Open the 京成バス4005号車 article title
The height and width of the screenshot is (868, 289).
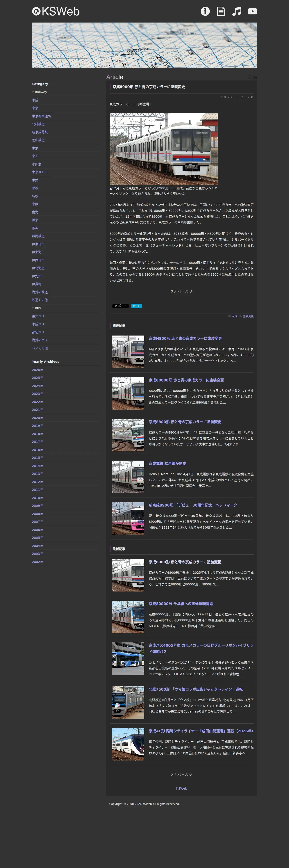[201, 649]
